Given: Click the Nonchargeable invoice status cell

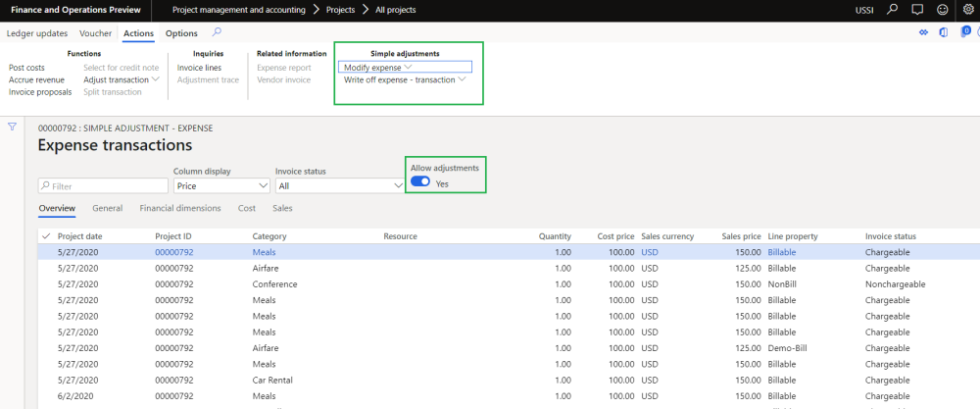Looking at the screenshot, I should 895,283.
